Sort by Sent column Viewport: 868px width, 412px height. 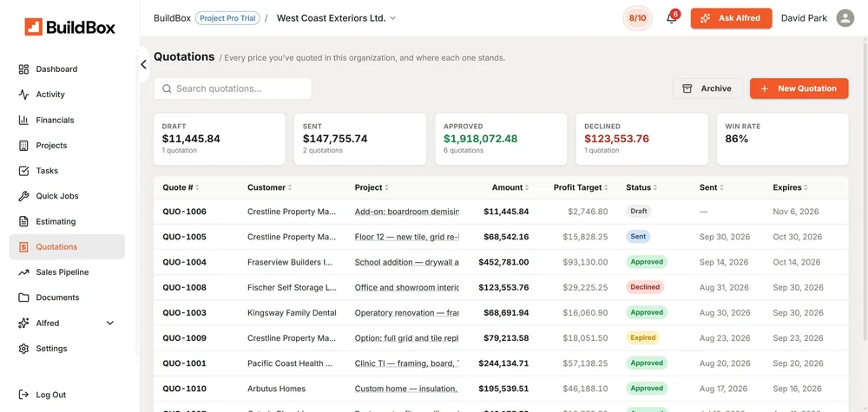pos(712,187)
